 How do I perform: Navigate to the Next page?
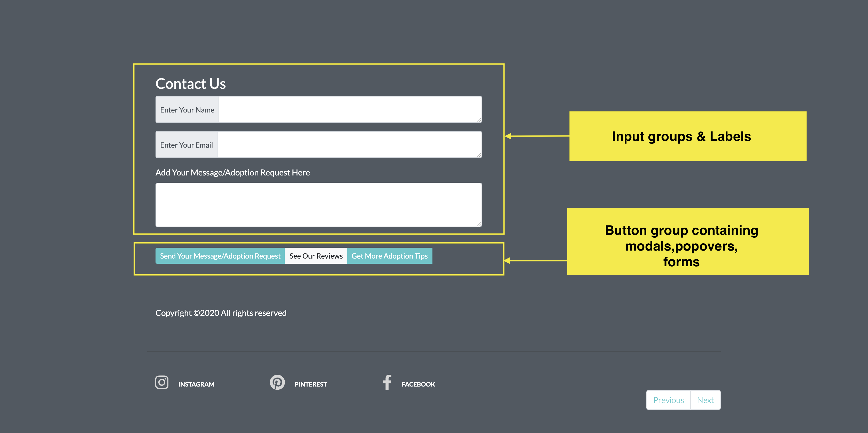pos(705,400)
